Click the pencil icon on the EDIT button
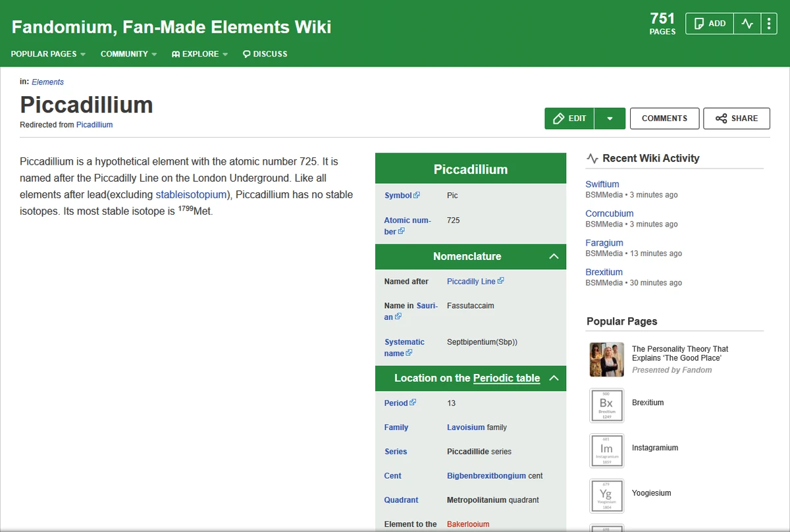Screen dimensions: 790x532 point(558,119)
